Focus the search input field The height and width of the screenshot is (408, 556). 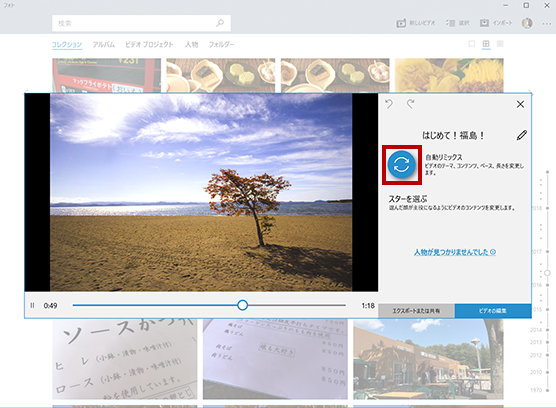141,23
